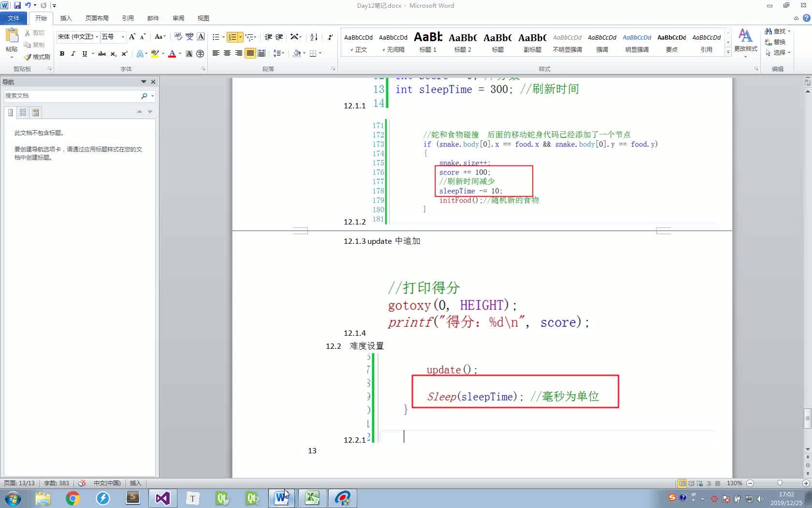Click the decrease indent icon

pos(268,37)
